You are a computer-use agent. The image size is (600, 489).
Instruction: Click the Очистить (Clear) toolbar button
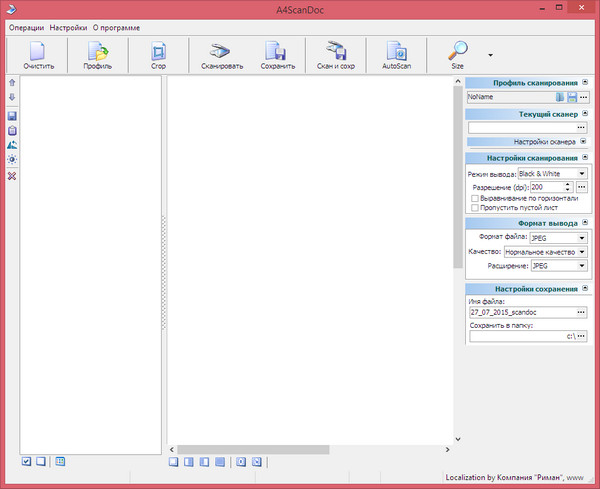[38, 55]
